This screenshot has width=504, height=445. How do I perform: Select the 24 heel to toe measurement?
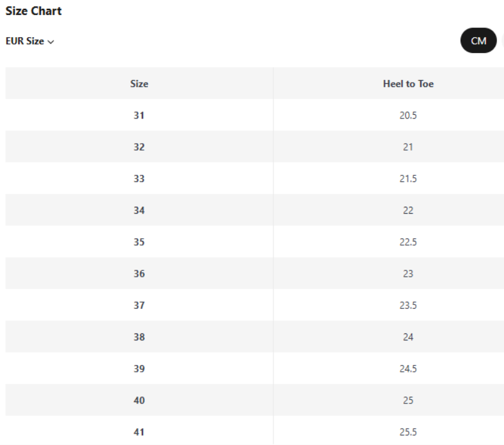click(408, 337)
